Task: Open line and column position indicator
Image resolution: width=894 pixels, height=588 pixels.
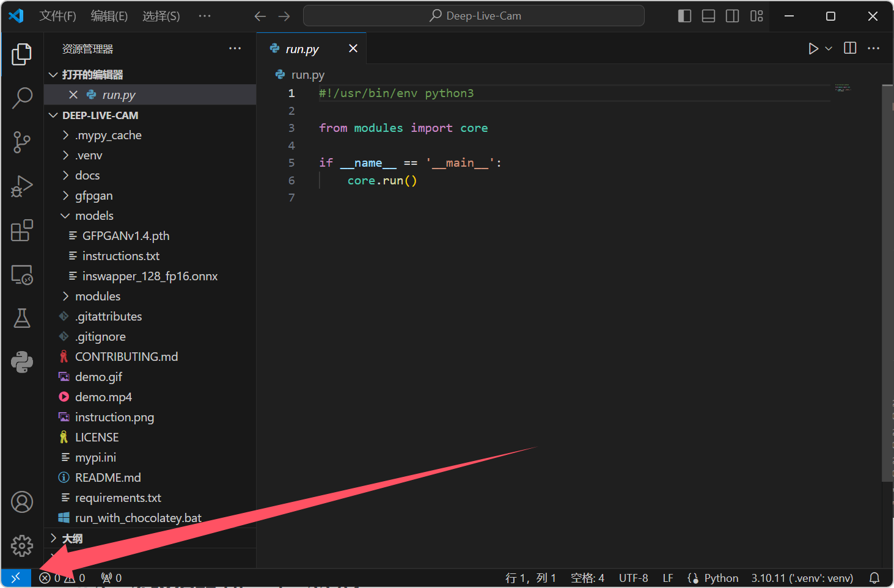Action: pyautogui.click(x=530, y=578)
